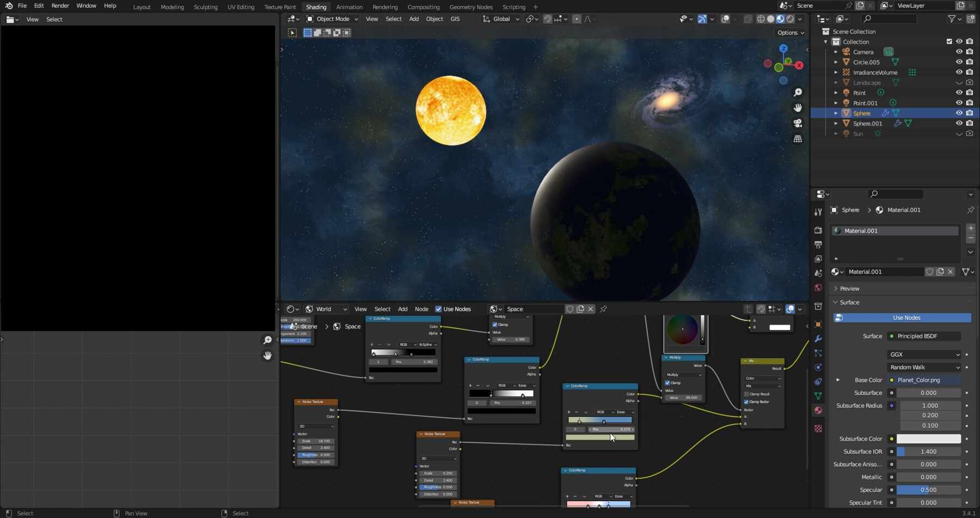Enable proportional editing in viewport header

click(577, 19)
